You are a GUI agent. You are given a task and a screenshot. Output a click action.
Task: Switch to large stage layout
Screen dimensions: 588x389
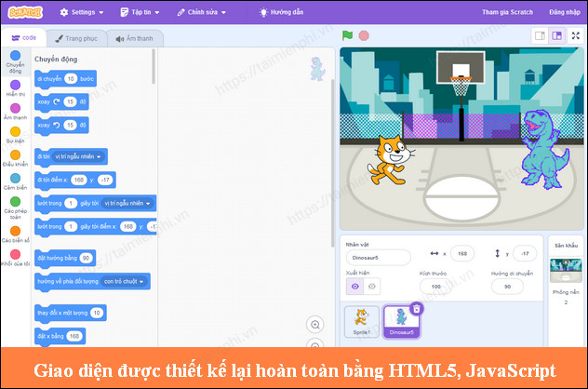[x=556, y=36]
